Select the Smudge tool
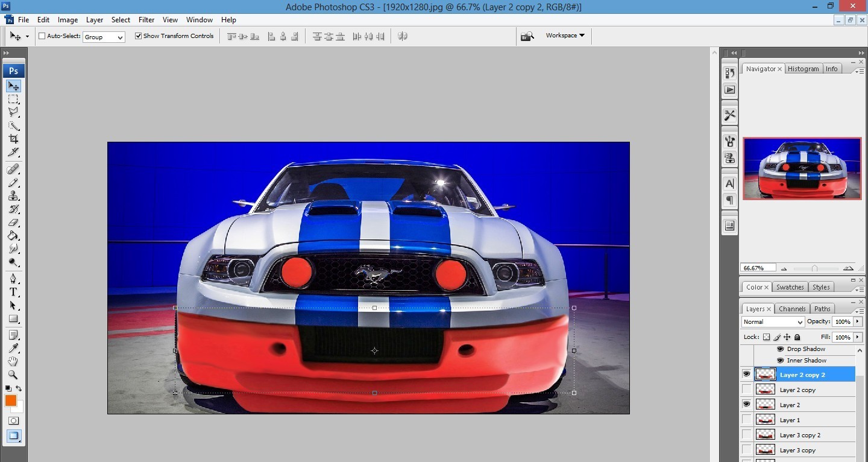 click(x=13, y=248)
